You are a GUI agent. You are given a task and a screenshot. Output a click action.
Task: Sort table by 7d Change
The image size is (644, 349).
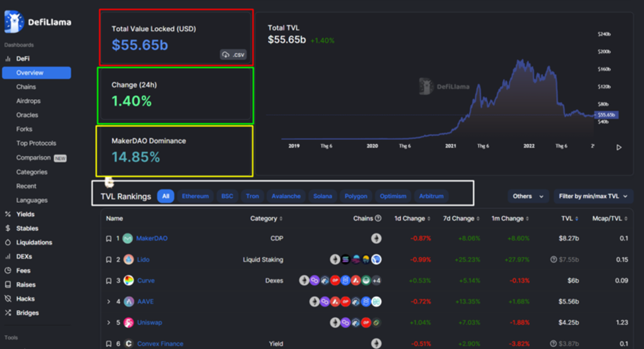pyautogui.click(x=461, y=218)
